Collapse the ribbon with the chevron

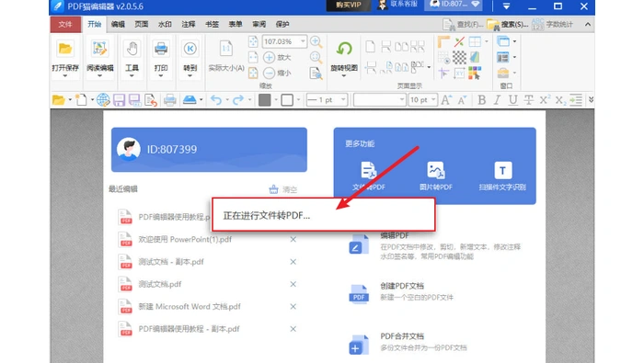click(x=588, y=25)
